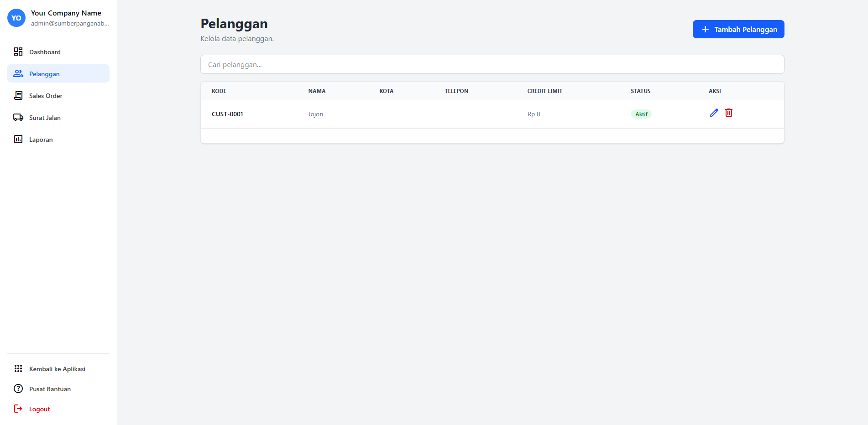Click the Surat Jalan truck icon
The image size is (868, 425).
18,117
